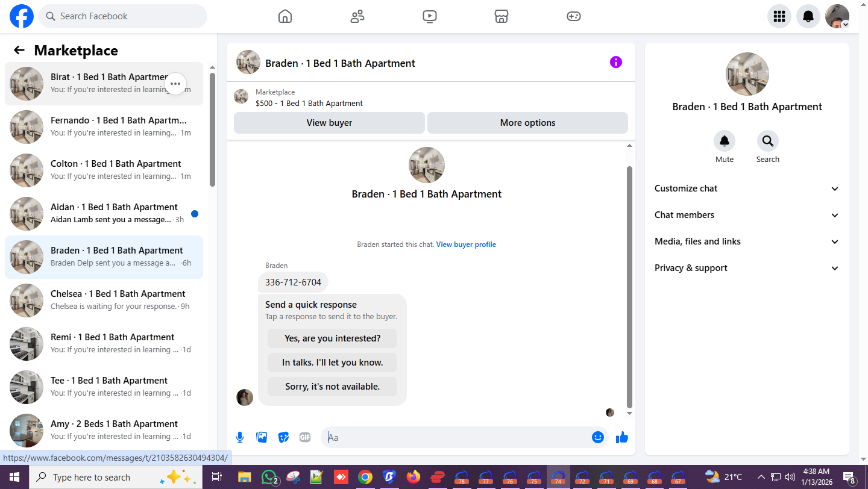This screenshot has height=489, width=868.
Task: Expand Customize chat section
Action: click(x=747, y=188)
